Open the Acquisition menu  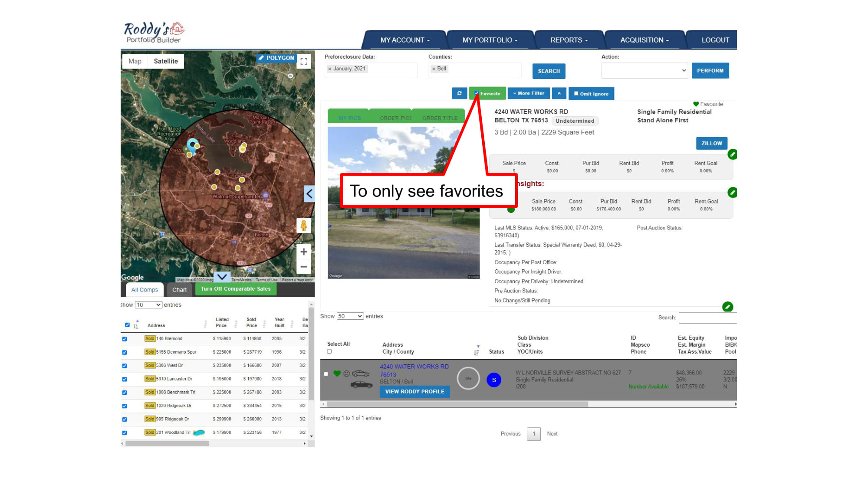[644, 40]
